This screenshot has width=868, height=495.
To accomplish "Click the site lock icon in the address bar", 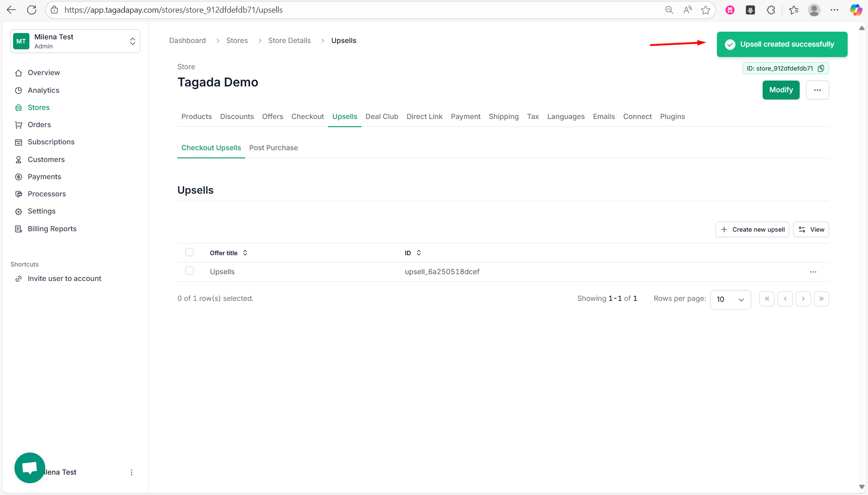I will pos(54,10).
